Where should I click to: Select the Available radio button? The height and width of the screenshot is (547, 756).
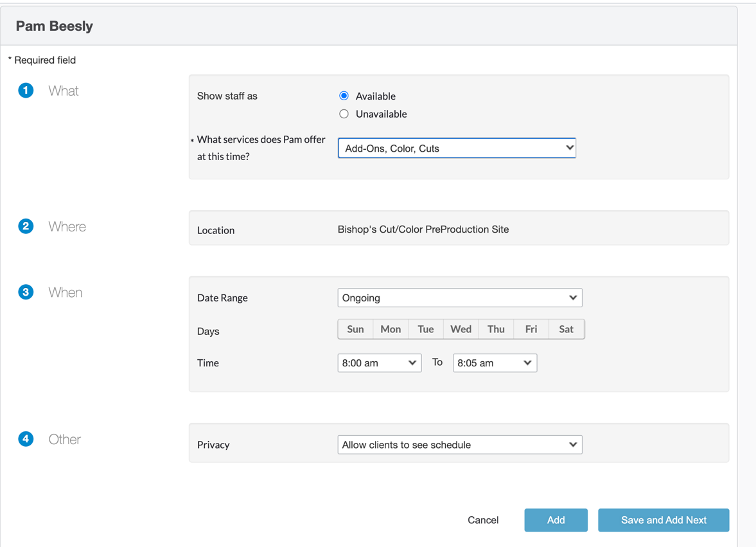tap(344, 96)
